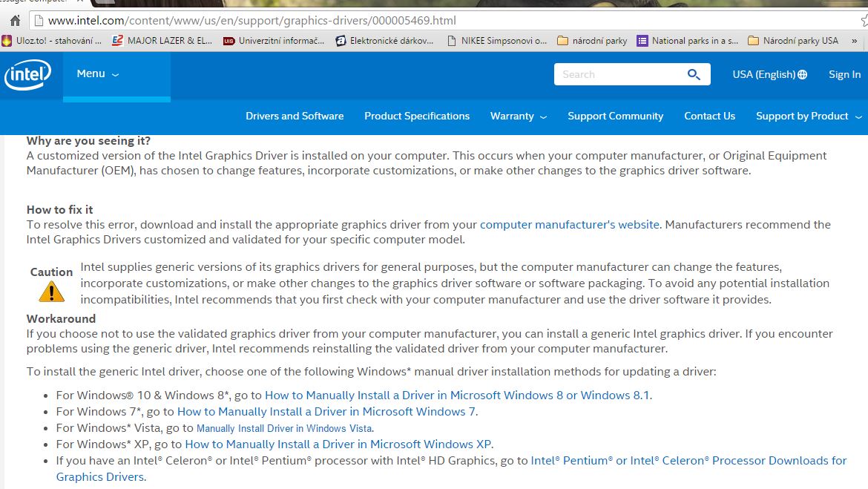Click the Sign In link
This screenshot has height=489, width=868.
tap(844, 74)
